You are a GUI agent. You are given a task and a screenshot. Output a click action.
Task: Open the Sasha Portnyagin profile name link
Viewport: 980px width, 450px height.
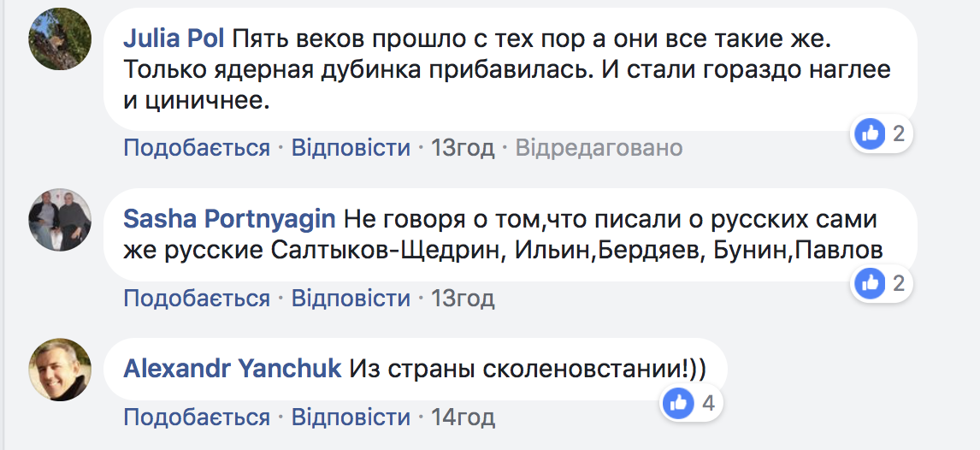pos(229,219)
